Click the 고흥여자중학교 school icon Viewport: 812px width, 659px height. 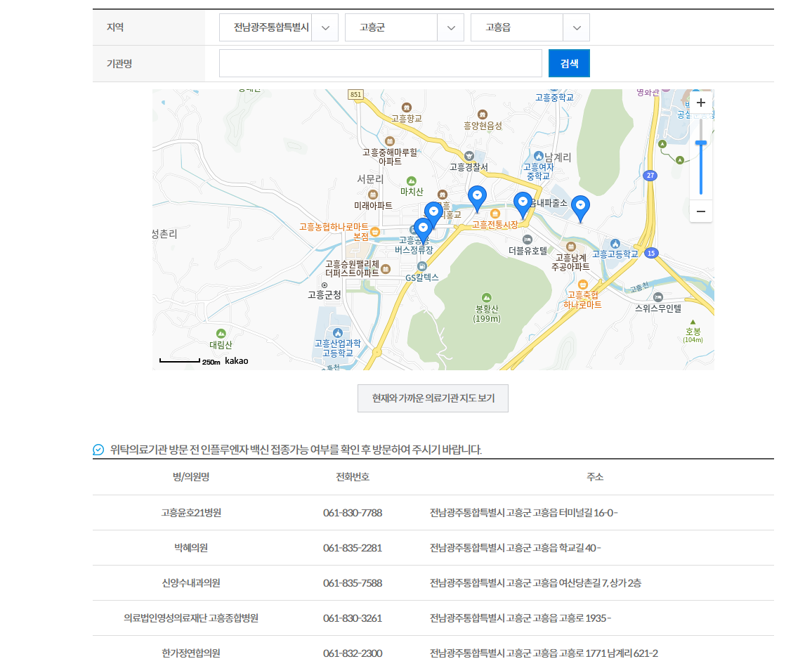point(539,156)
